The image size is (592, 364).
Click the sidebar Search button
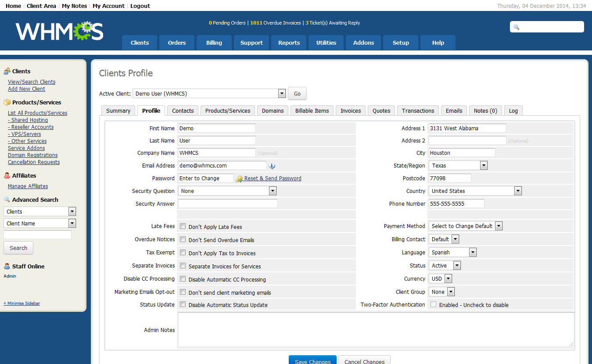point(18,248)
